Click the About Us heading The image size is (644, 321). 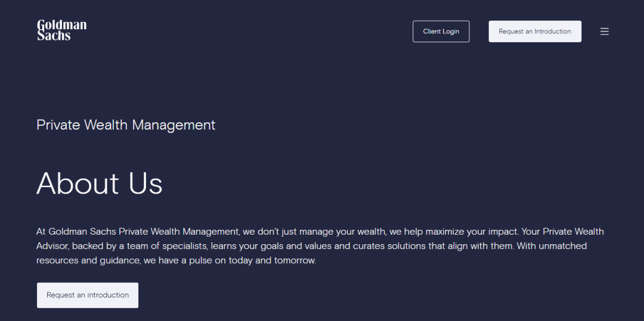click(x=100, y=183)
